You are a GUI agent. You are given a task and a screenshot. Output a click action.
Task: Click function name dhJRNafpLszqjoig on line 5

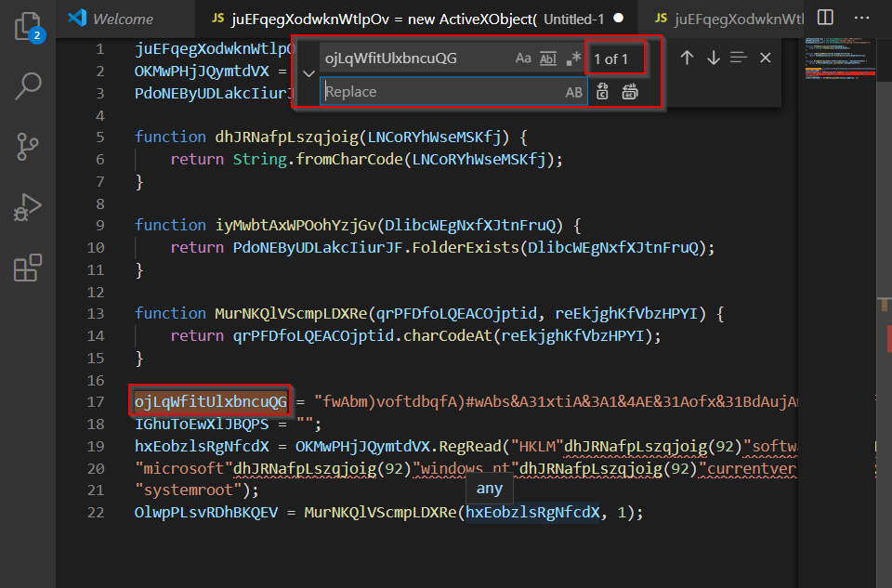click(286, 137)
